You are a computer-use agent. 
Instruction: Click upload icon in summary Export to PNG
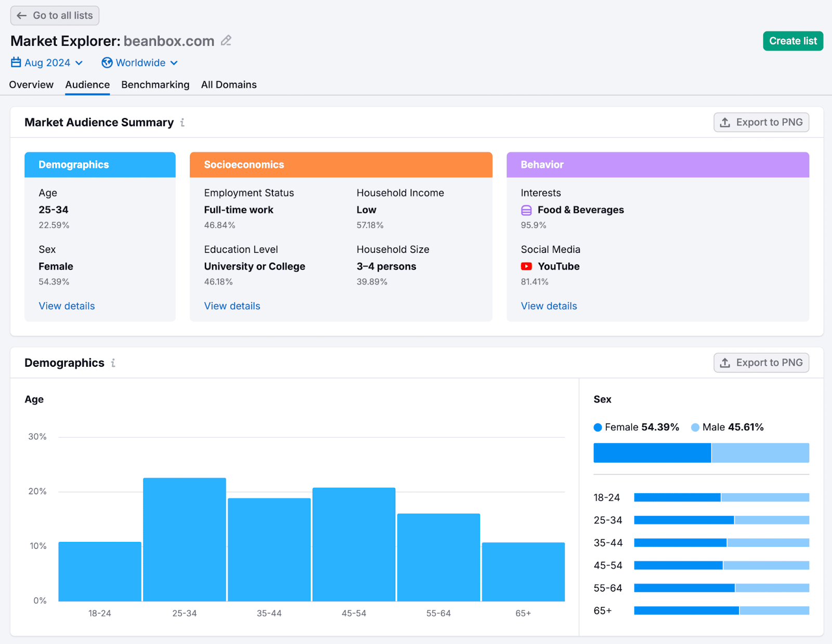[725, 122]
